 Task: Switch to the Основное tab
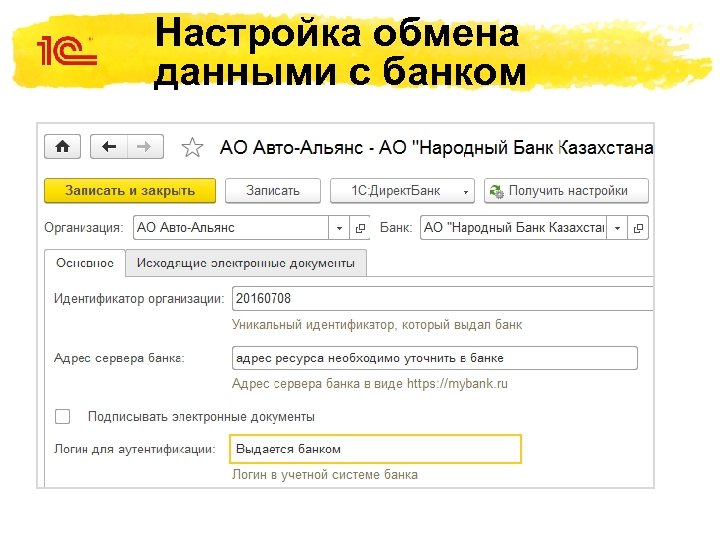[85, 263]
